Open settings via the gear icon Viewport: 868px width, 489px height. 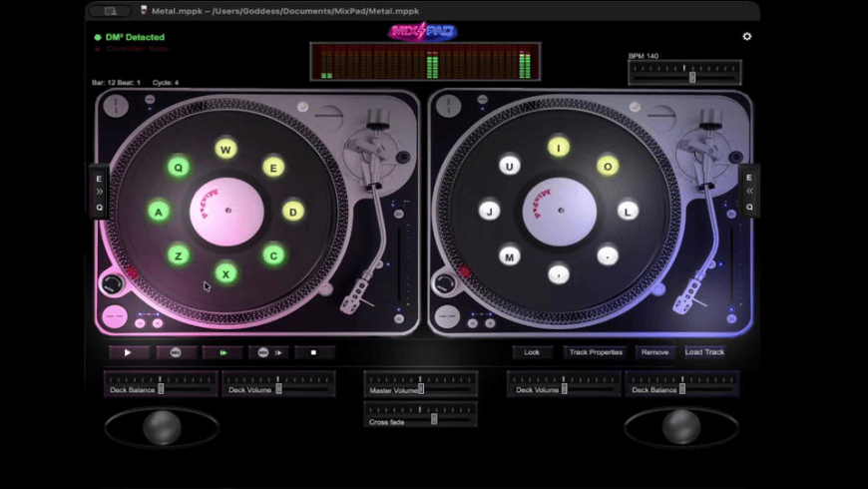(x=746, y=37)
